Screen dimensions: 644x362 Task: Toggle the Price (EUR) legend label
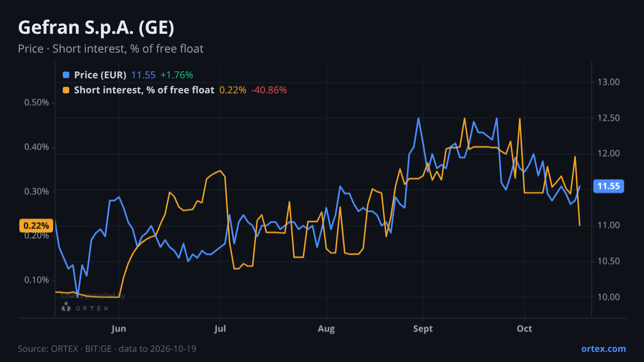(x=100, y=75)
